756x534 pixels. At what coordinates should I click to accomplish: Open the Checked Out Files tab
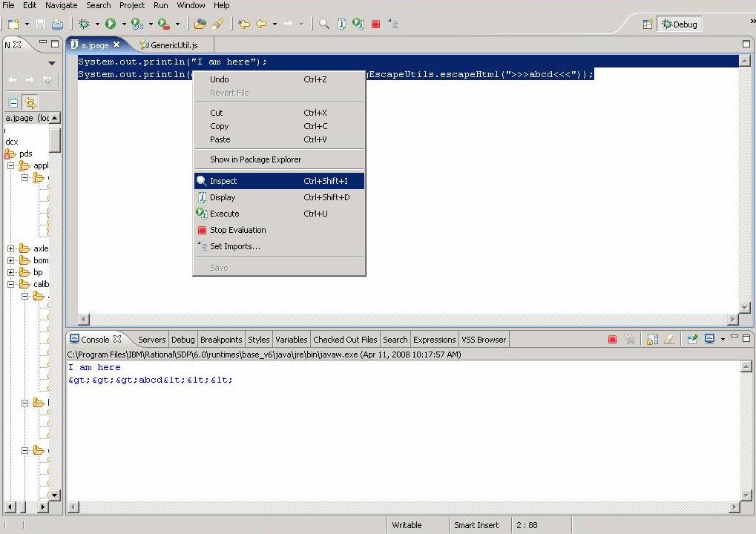[345, 340]
